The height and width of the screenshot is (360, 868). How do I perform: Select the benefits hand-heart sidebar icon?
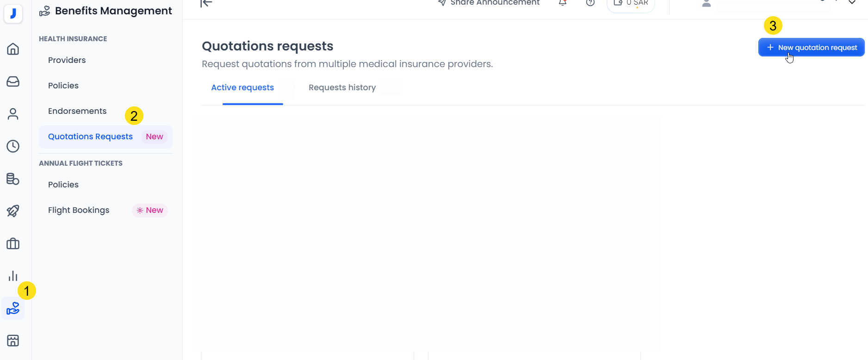point(13,308)
